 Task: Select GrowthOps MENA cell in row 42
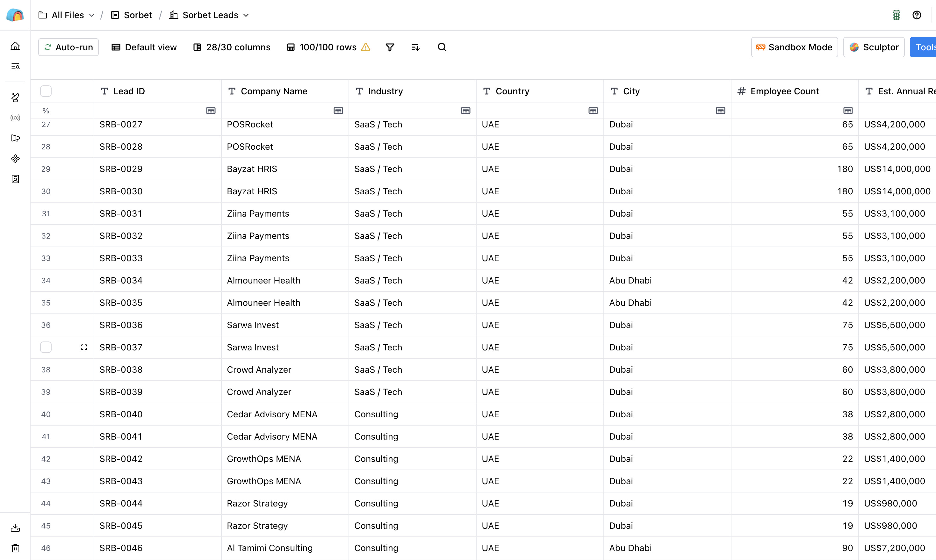coord(285,458)
